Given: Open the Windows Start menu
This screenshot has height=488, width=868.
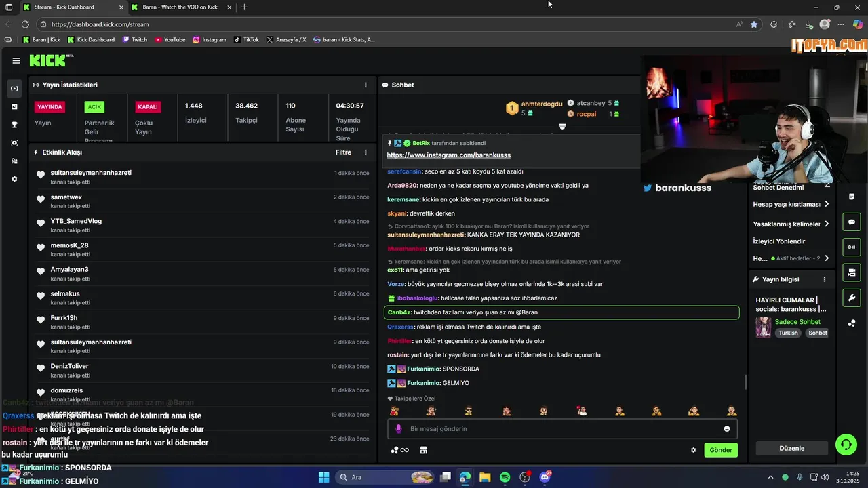Looking at the screenshot, I should tap(323, 477).
